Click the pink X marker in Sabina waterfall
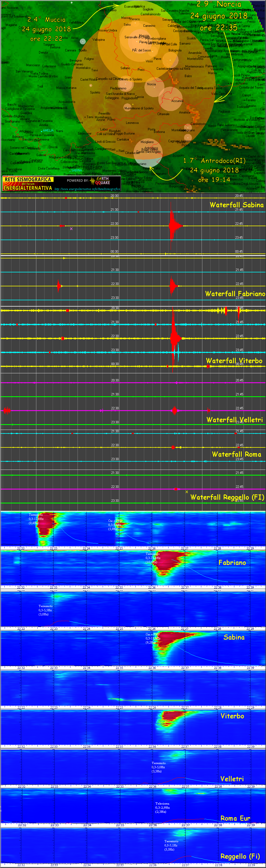This screenshot has height=868, width=266. click(x=71, y=229)
